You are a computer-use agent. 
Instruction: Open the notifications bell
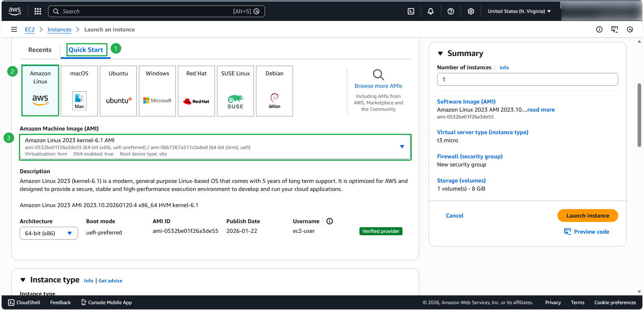[x=431, y=11]
